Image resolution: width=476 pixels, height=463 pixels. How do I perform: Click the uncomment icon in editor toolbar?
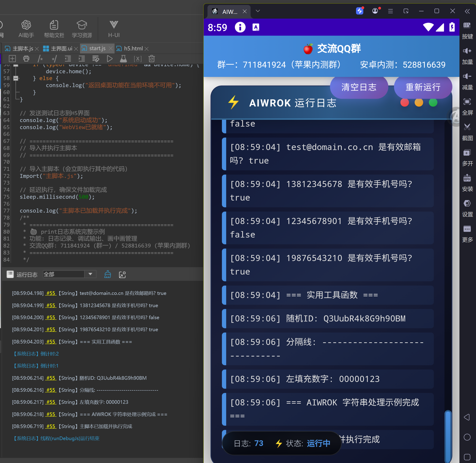54,59
